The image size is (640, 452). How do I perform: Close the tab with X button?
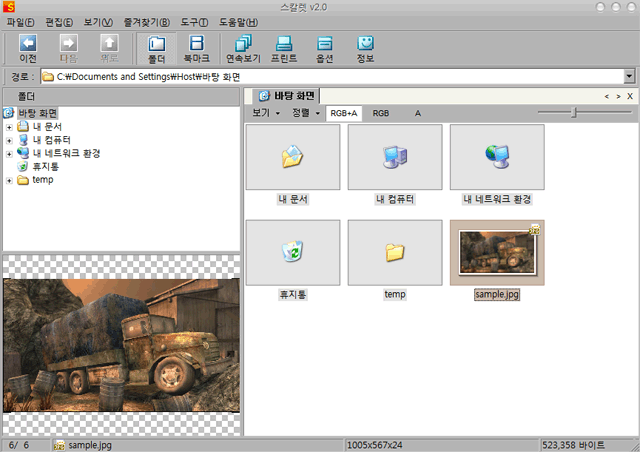(630, 96)
